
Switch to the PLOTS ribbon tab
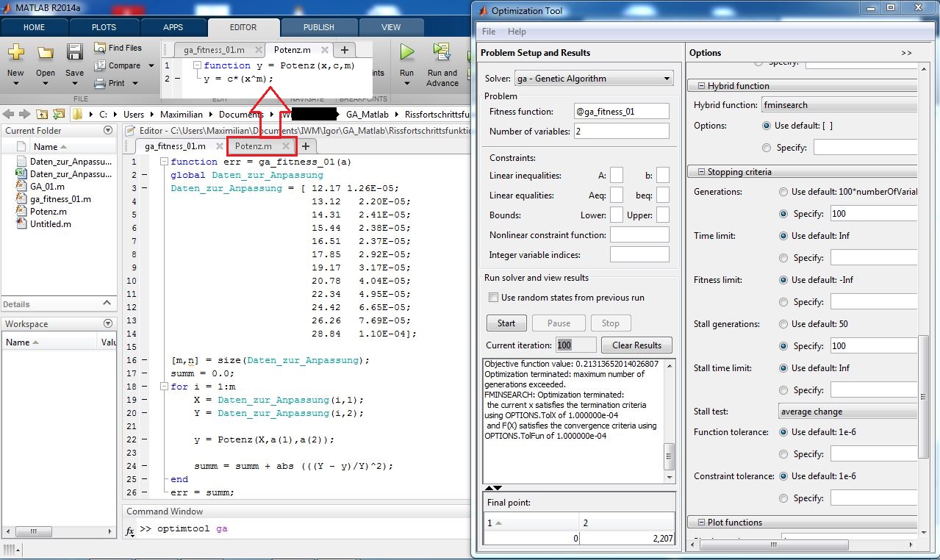point(104,27)
